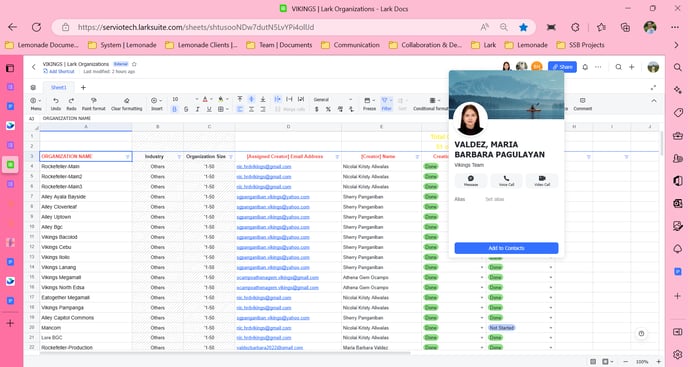
Task: Open the Freeze panes dropdown
Action: coord(369,104)
